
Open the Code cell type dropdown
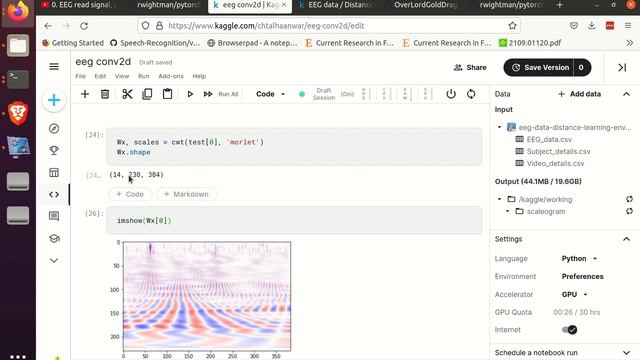[x=270, y=94]
